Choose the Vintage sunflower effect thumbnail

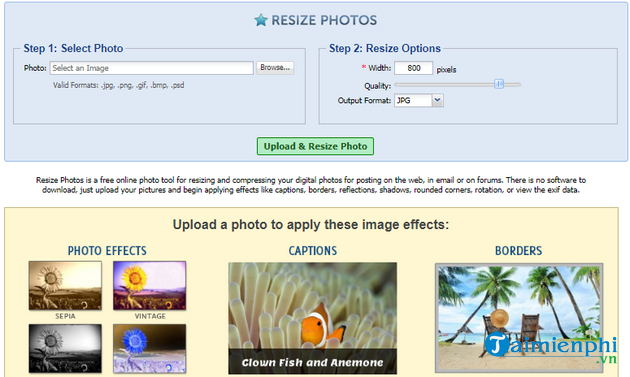click(149, 285)
